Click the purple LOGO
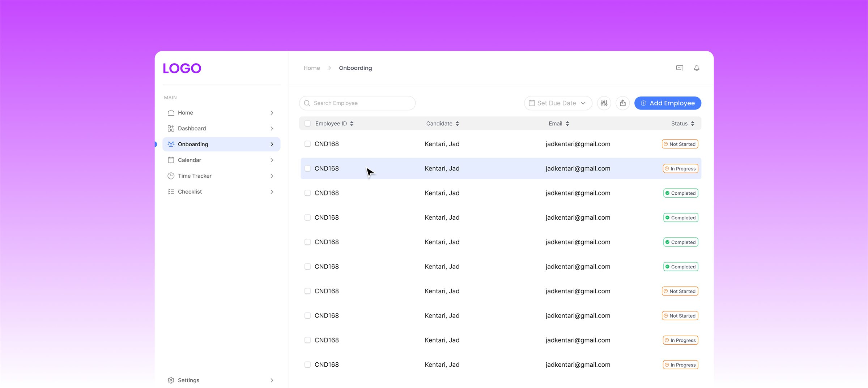The height and width of the screenshot is (388, 868). click(182, 68)
